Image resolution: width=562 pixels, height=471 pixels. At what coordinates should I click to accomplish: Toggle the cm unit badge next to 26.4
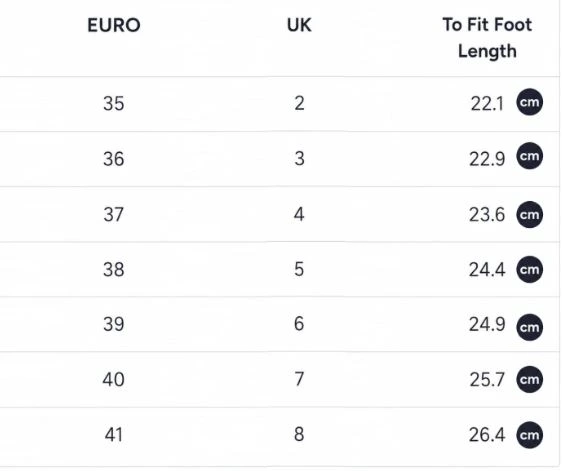point(529,435)
